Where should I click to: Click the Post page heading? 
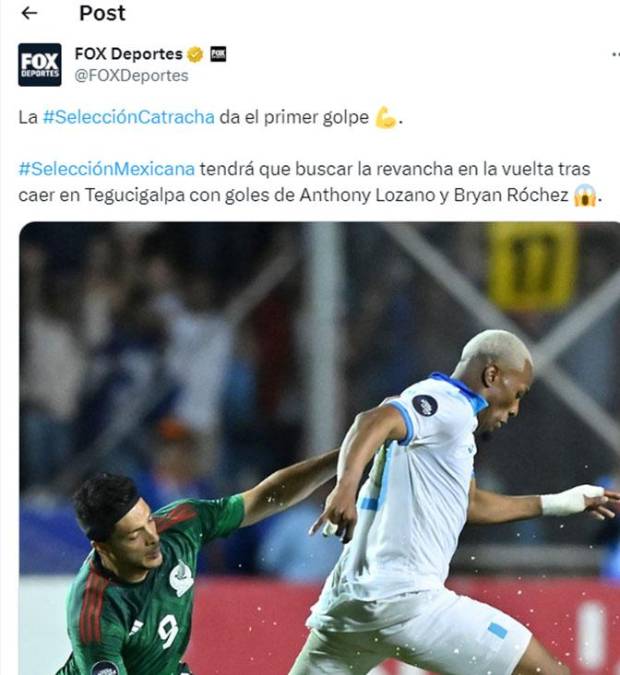click(102, 13)
